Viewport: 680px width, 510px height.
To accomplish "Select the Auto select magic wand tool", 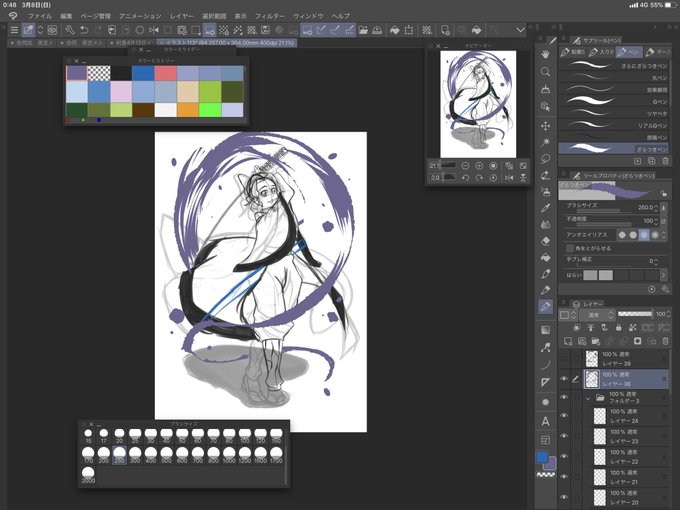I will click(546, 142).
